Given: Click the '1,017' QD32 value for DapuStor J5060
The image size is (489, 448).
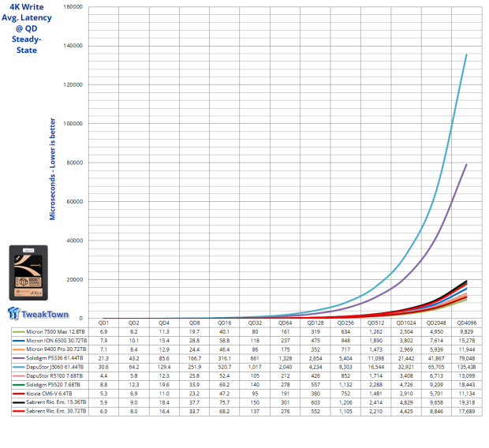Looking at the screenshot, I should pyautogui.click(x=255, y=368).
